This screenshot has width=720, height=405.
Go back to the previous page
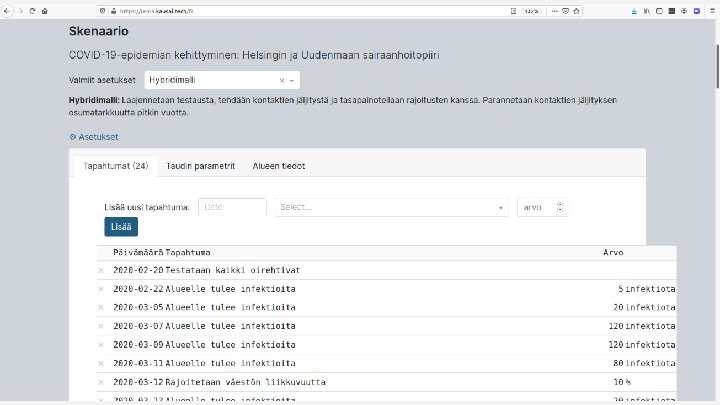7,11
